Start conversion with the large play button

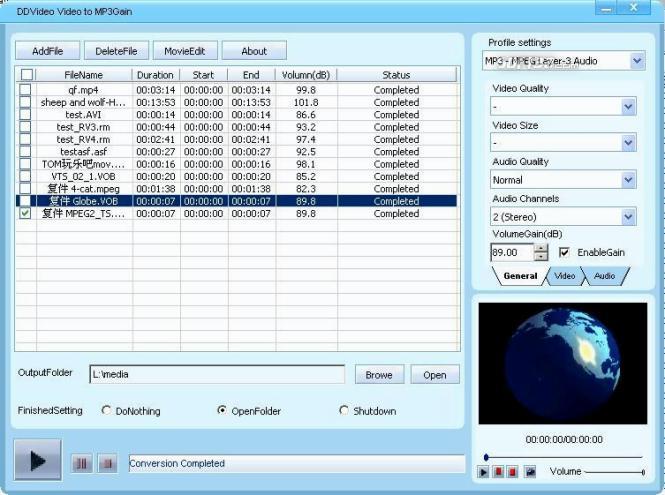coord(38,460)
